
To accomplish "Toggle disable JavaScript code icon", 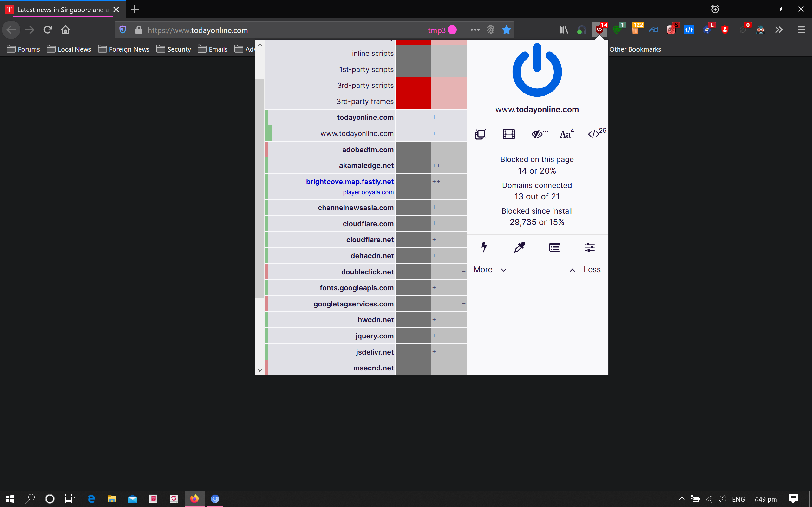I will click(x=594, y=134).
